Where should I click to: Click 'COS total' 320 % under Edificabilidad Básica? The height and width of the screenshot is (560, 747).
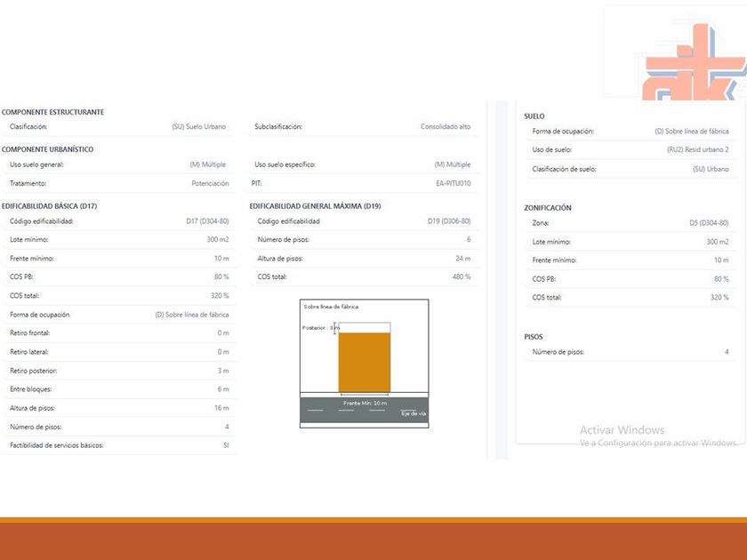(x=220, y=296)
